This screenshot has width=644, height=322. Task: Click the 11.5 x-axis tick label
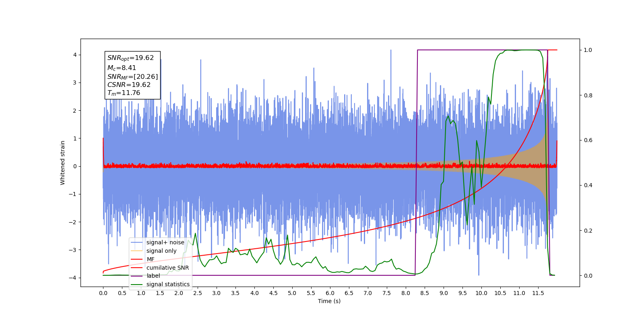point(538,293)
